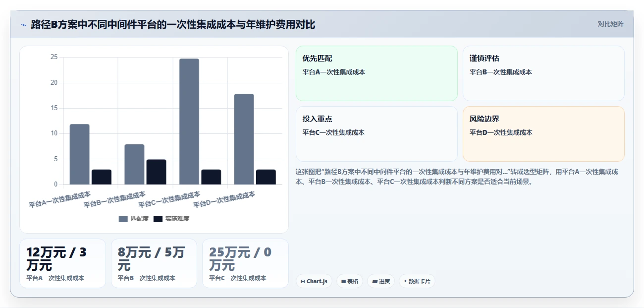Click the 匹配度 bar for 平台B
The image size is (644, 308).
tap(134, 165)
